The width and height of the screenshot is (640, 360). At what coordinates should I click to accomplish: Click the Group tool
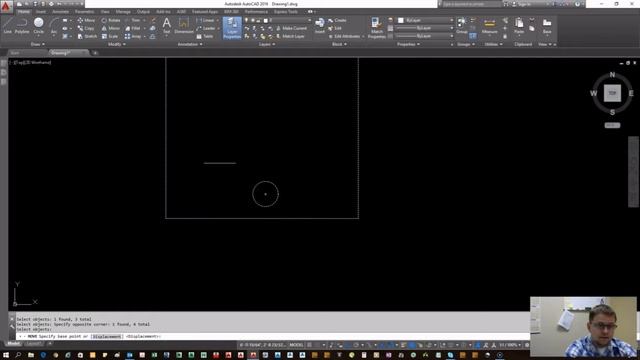[462, 25]
